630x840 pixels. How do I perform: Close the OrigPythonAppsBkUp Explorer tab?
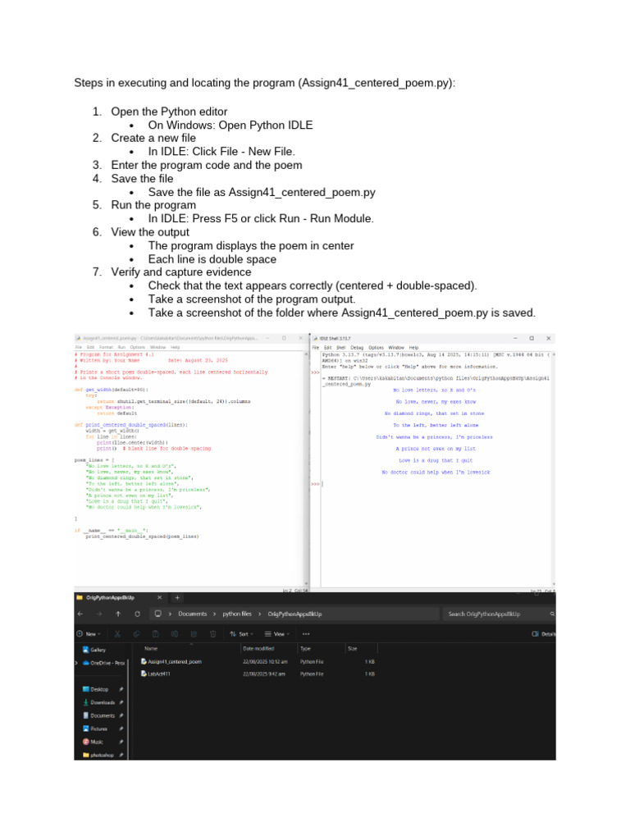[x=159, y=597]
